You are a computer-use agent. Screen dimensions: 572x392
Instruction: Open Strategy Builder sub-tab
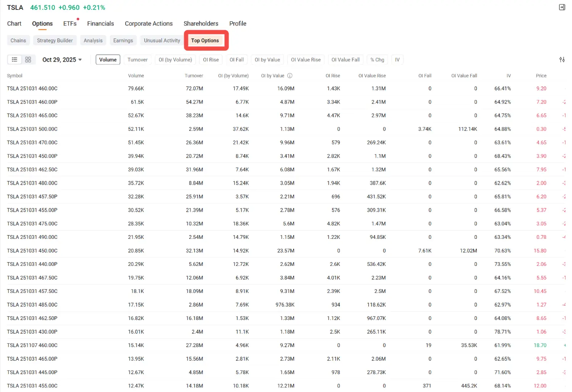(55, 40)
